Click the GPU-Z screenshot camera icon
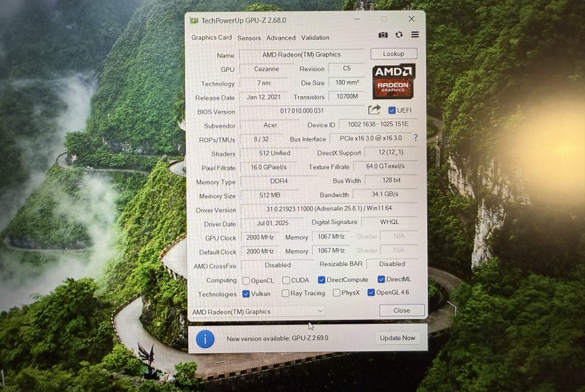Viewport: 585px width, 392px height. pyautogui.click(x=383, y=35)
